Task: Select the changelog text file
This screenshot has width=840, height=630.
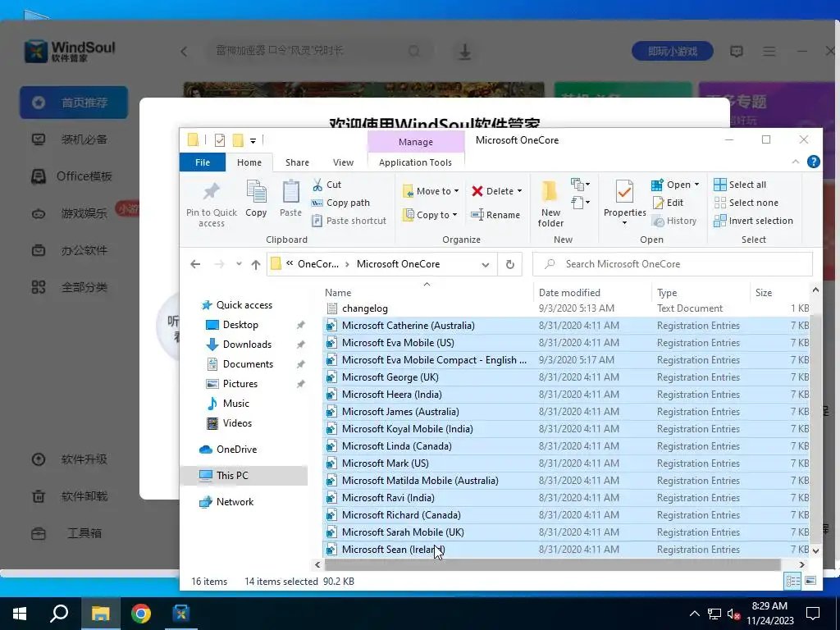Action: click(364, 308)
